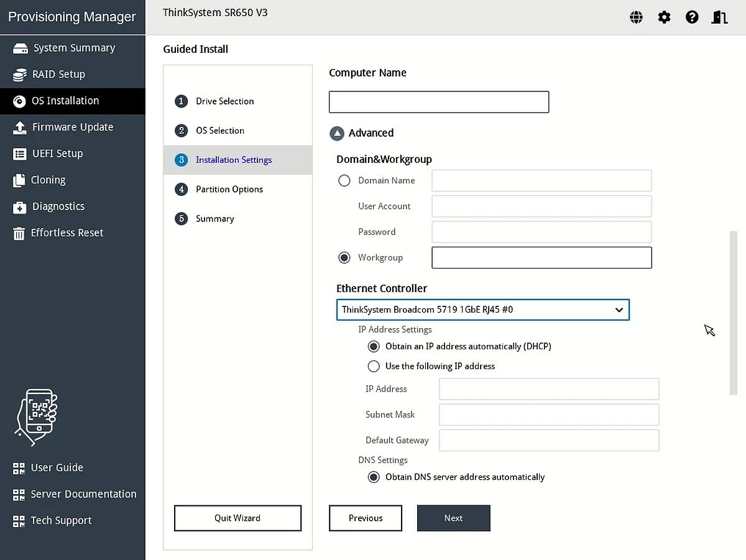The height and width of the screenshot is (560, 746).
Task: Open the Server Documentation link
Action: (x=83, y=495)
